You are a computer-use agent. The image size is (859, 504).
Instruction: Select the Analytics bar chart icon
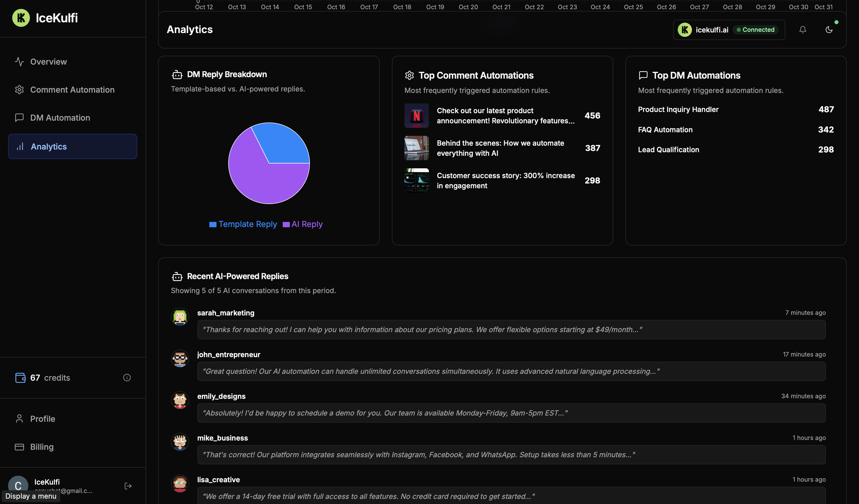[x=20, y=147]
